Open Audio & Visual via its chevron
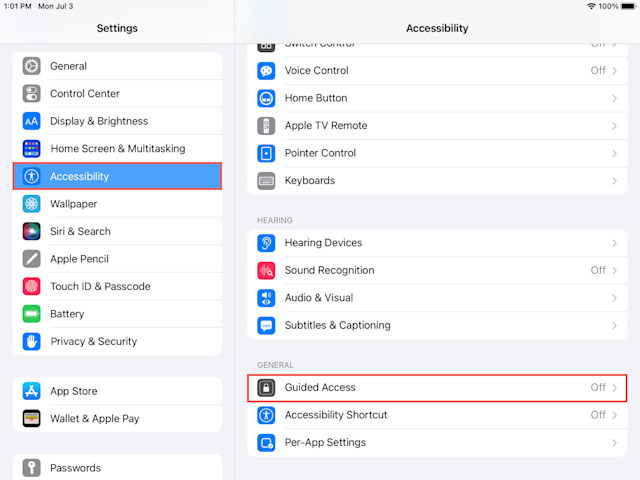The height and width of the screenshot is (480, 640). click(614, 298)
